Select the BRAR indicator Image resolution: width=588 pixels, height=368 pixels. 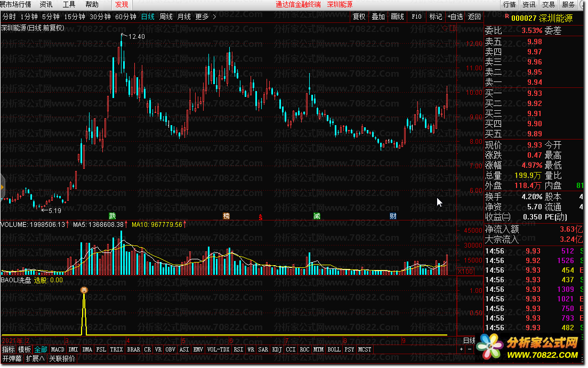[x=133, y=349]
